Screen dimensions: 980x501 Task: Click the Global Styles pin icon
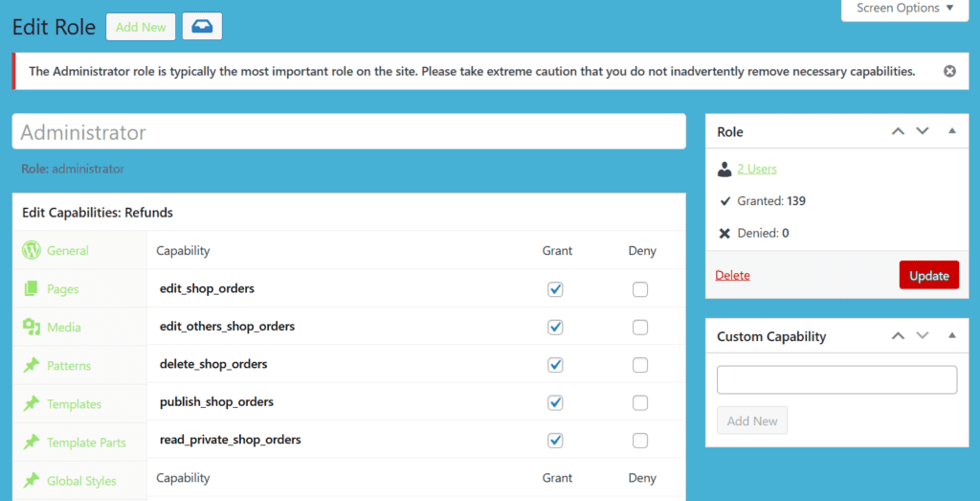pyautogui.click(x=32, y=480)
